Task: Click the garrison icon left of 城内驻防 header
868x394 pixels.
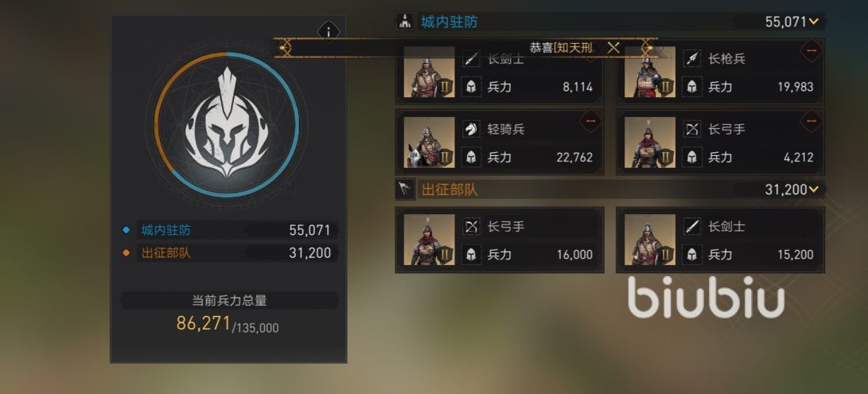Action: [405, 22]
